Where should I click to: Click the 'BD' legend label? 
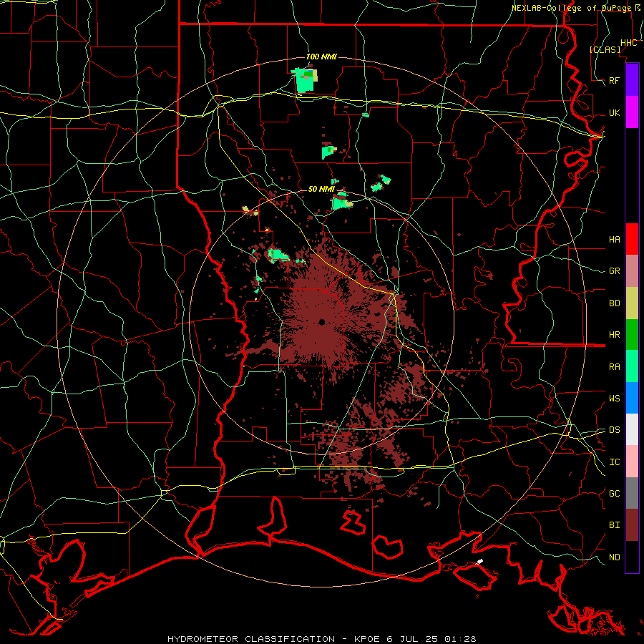pos(615,303)
